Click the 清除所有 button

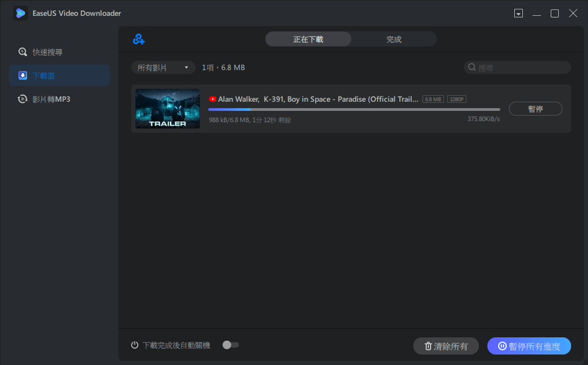(x=446, y=346)
